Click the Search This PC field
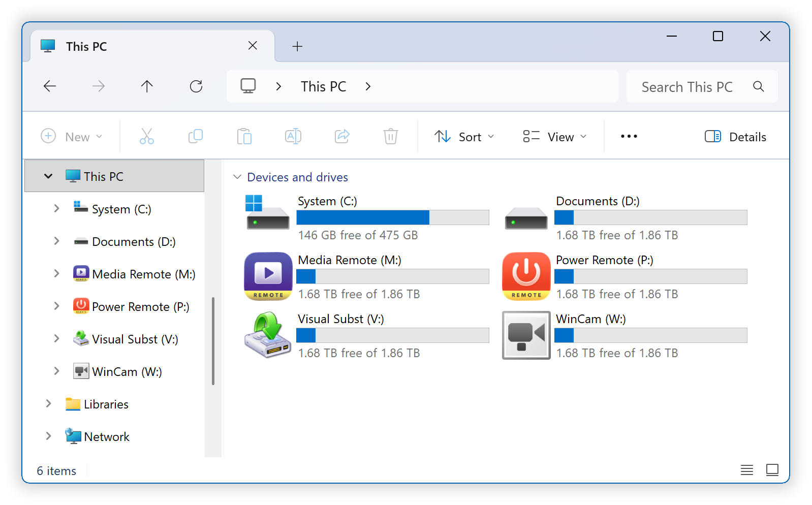The image size is (812, 505). [702, 86]
